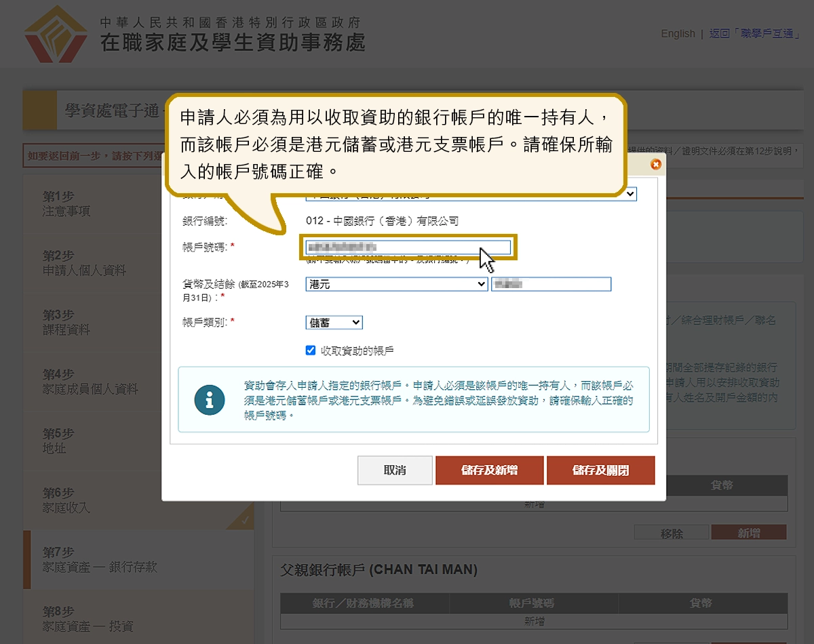
Task: Click the 取消 button
Action: [394, 470]
